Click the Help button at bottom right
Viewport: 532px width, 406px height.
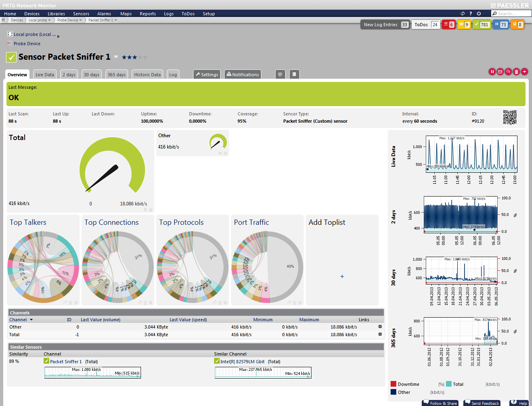519,403
